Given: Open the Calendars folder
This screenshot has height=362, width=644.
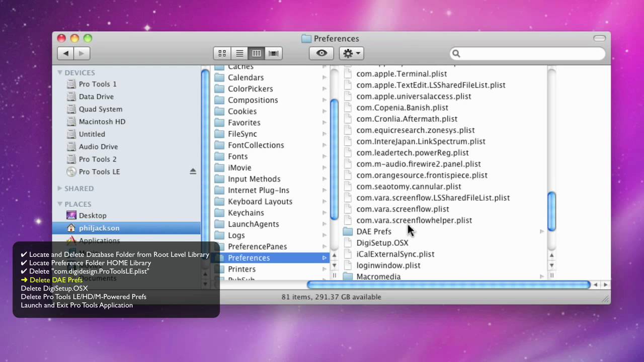Looking at the screenshot, I should (246, 77).
